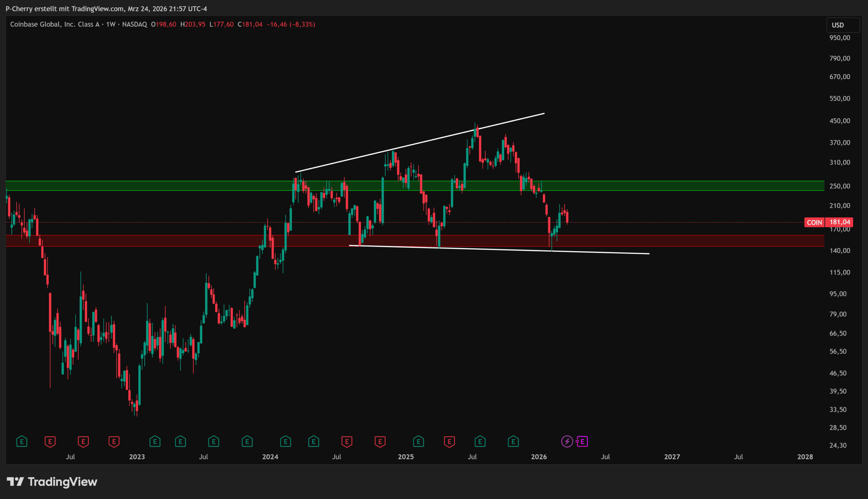Click green earnings marker right of 2025 label
This screenshot has height=499, width=868.
pos(418,441)
